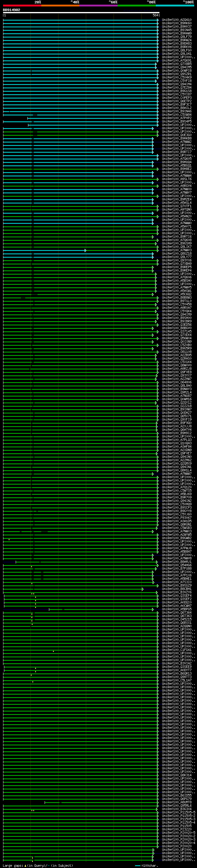Click UniRef100_B9HUQ4 hit name
The image size is (197, 868).
point(177,162)
